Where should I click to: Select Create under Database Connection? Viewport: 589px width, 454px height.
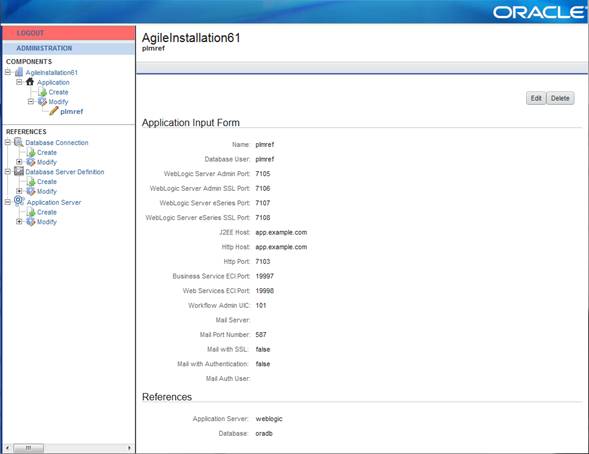click(47, 152)
